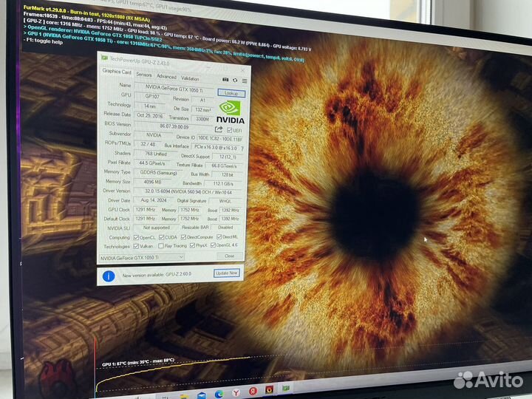Click the BIOS export share icon
This screenshot has width=532, height=399.
pyautogui.click(x=219, y=129)
